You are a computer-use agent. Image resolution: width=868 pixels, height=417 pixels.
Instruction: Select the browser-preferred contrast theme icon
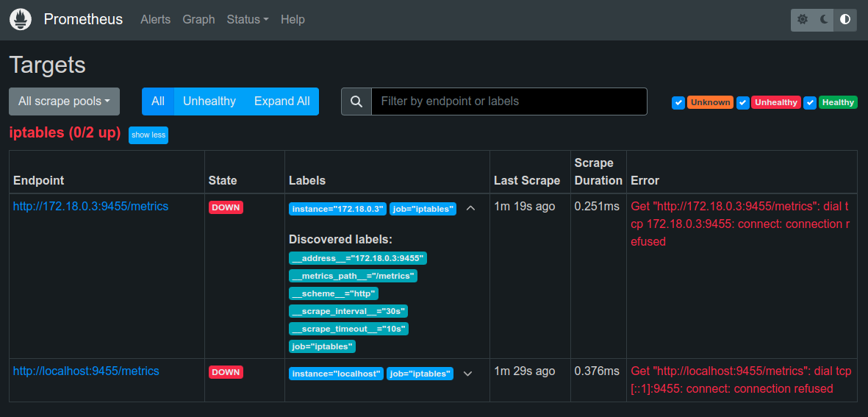point(845,20)
